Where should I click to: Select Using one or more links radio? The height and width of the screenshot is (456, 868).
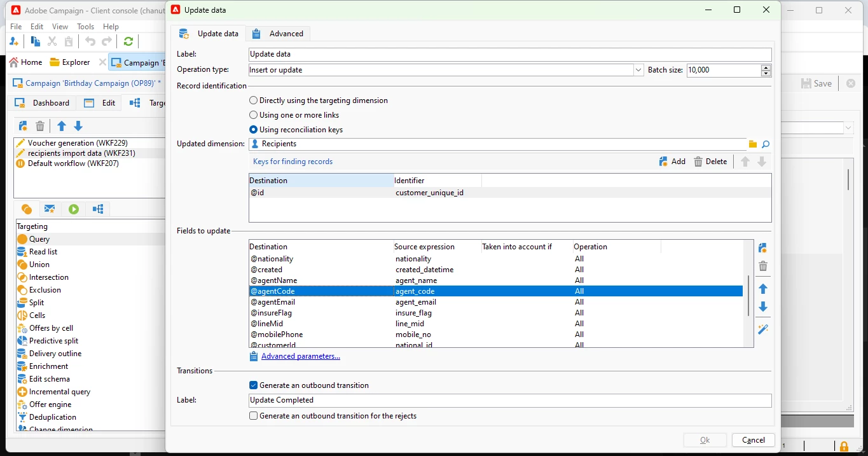pyautogui.click(x=254, y=115)
